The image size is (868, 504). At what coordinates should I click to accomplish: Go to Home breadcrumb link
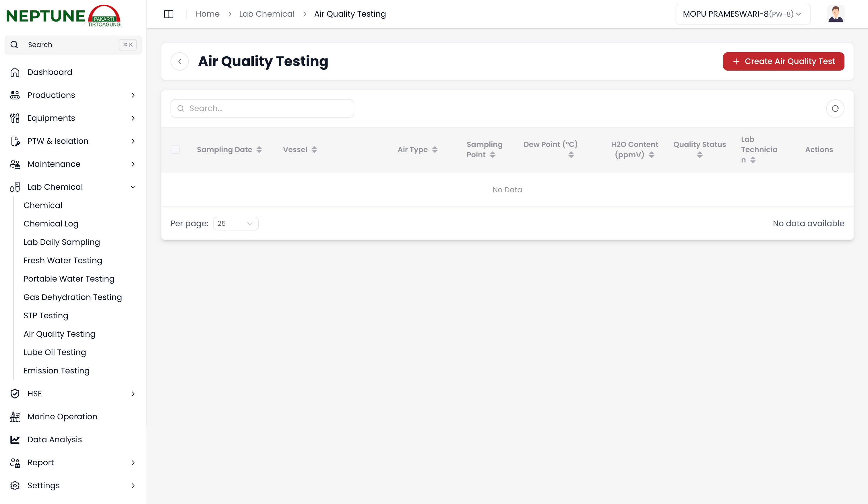point(207,14)
